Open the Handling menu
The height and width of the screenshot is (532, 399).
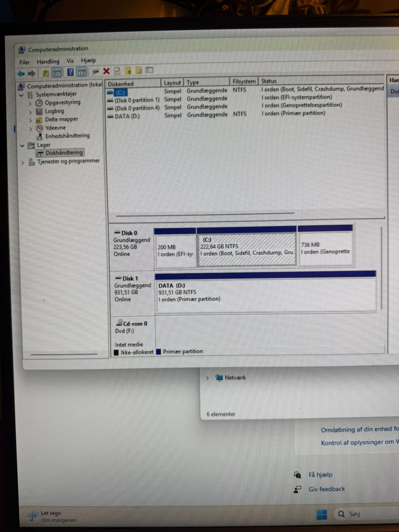click(x=48, y=62)
